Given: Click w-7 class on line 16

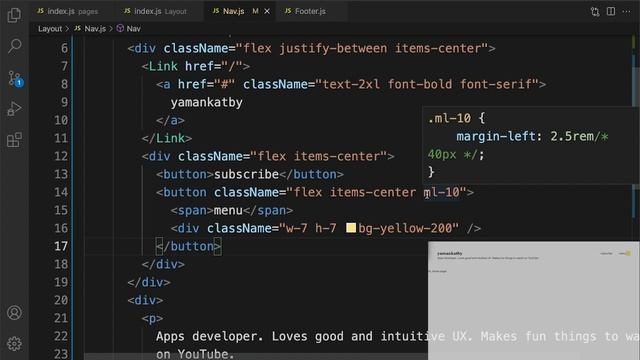Looking at the screenshot, I should click(x=297, y=228).
